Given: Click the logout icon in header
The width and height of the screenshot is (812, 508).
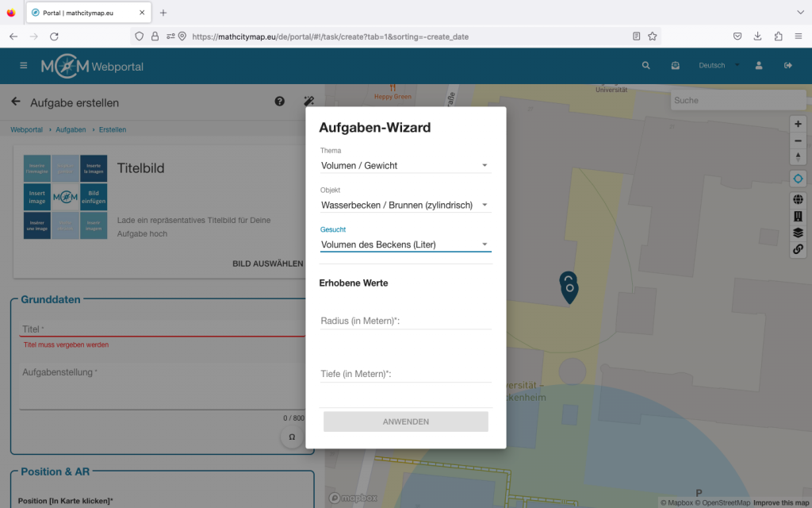Looking at the screenshot, I should [787, 66].
